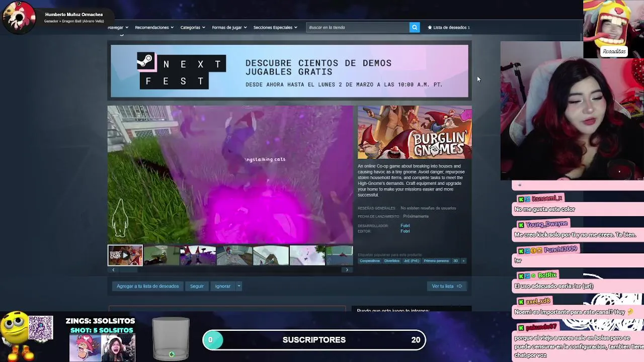Image resolution: width=644 pixels, height=362 pixels.
Task: Select the fifth screenshot thumbnail
Action: pos(271,255)
